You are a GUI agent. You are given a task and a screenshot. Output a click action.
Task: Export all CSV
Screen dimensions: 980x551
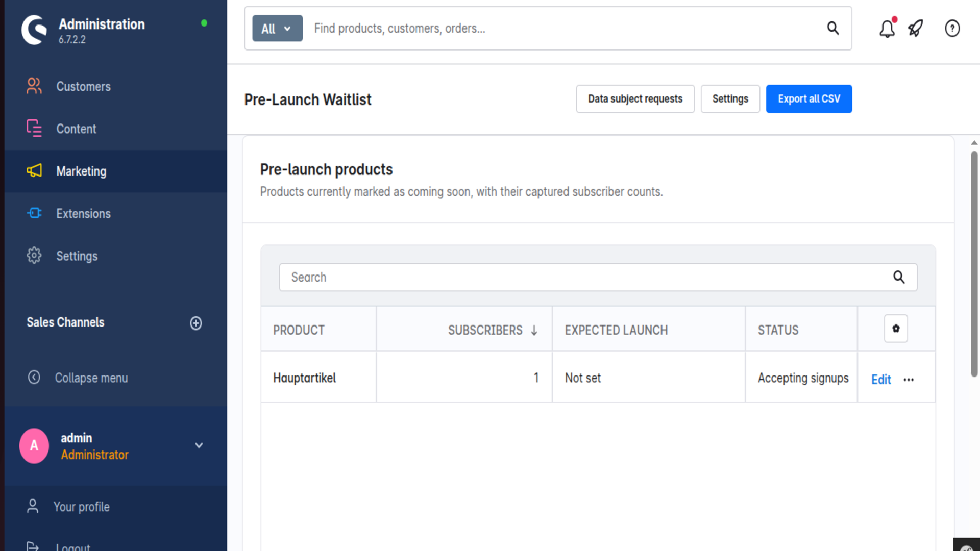click(808, 99)
